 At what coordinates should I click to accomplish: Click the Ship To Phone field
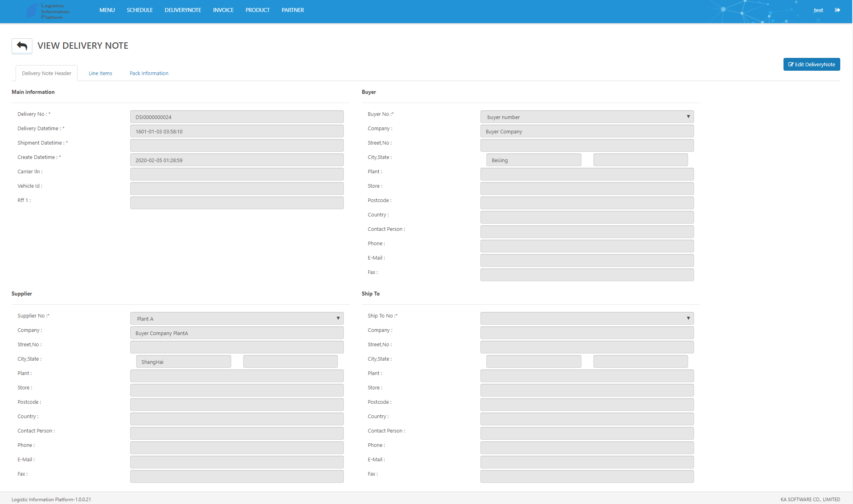point(587,448)
